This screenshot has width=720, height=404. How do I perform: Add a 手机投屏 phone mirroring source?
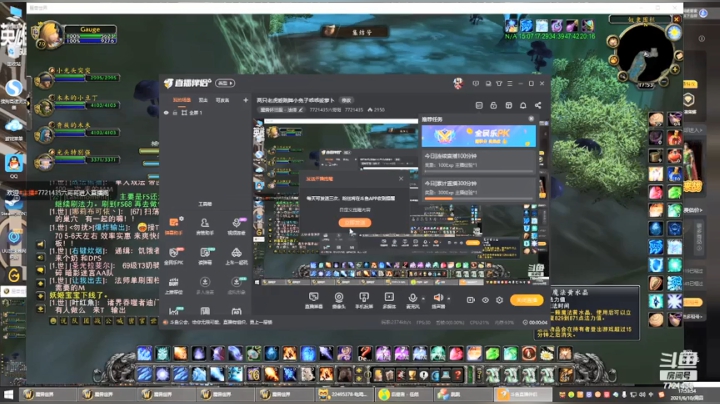[364, 300]
